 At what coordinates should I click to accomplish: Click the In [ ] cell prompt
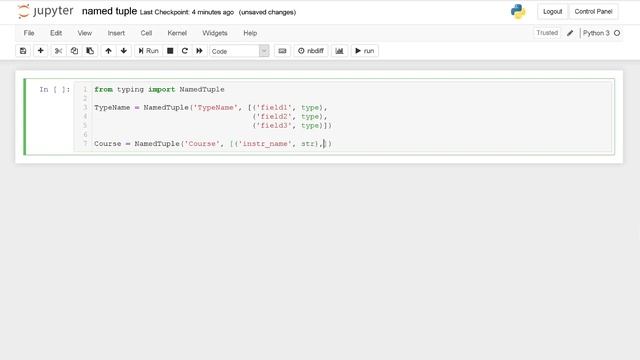55,89
